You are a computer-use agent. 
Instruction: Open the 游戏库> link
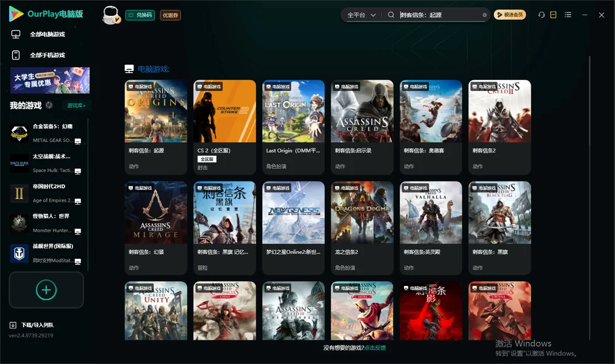[x=76, y=105]
